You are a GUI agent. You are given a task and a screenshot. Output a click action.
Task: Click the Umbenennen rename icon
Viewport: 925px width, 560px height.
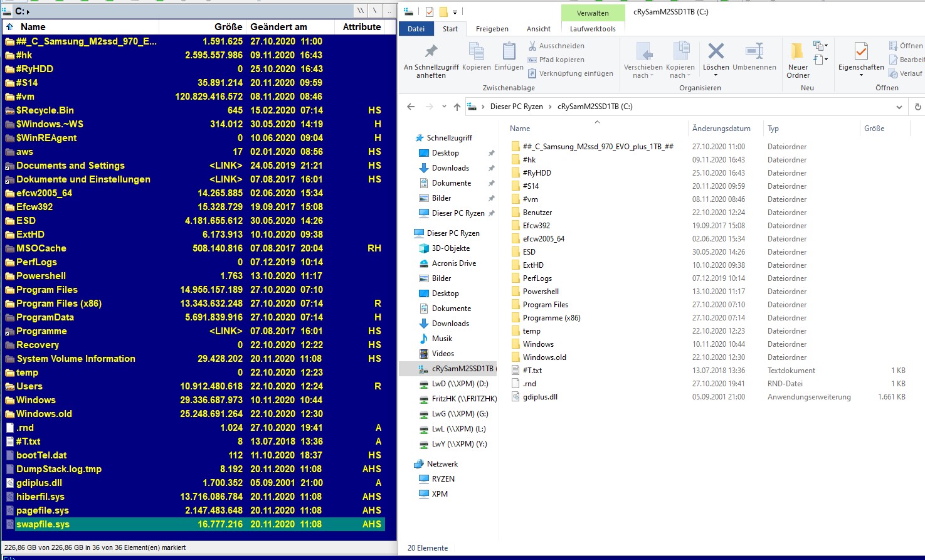pos(754,51)
